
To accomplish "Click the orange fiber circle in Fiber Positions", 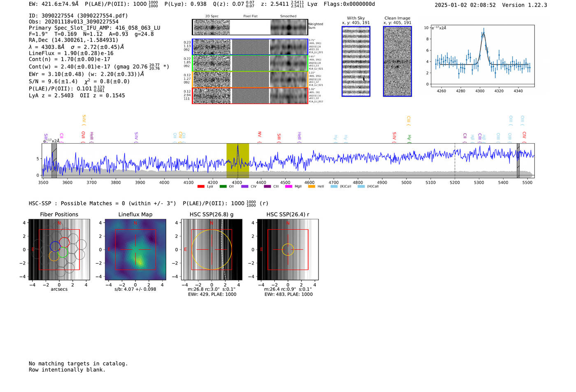I will [54, 256].
